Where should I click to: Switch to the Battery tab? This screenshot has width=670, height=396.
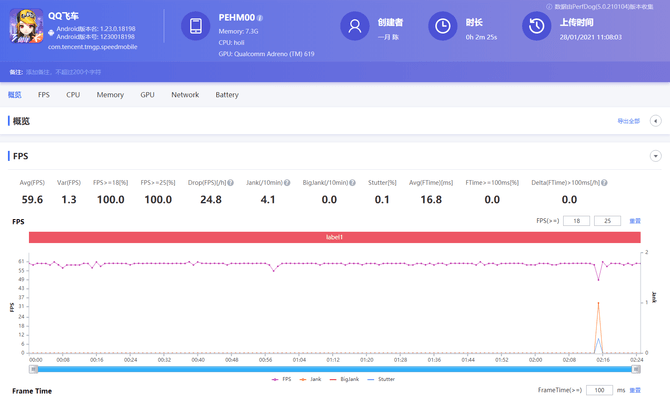click(227, 95)
